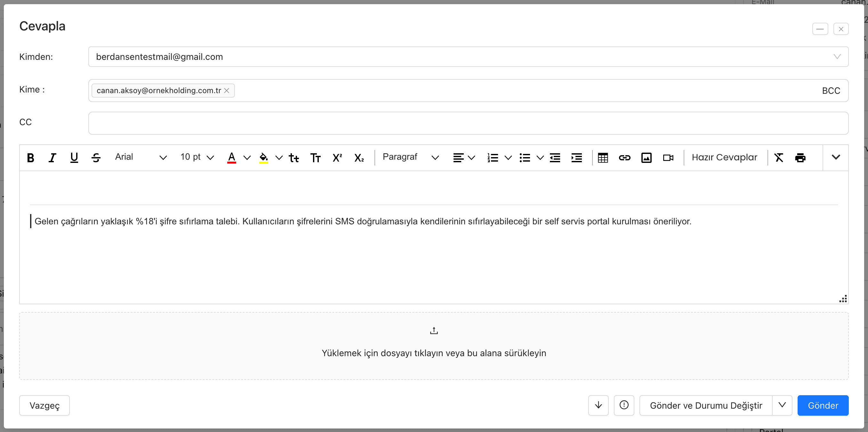Open the numbered list options arrow
The height and width of the screenshot is (432, 868).
508,157
